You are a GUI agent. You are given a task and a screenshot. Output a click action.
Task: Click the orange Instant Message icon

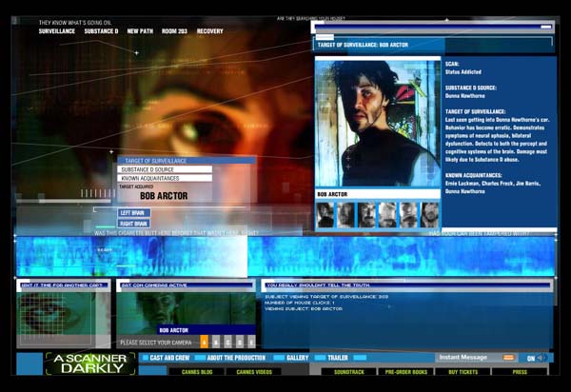tap(508, 358)
